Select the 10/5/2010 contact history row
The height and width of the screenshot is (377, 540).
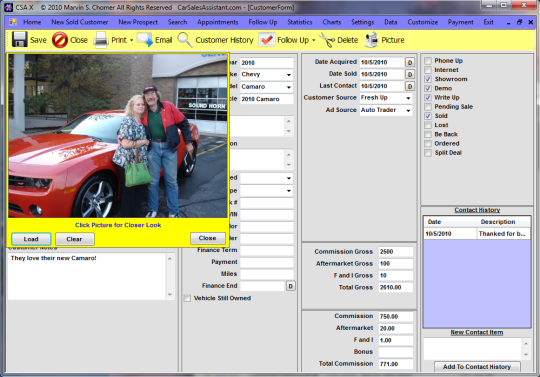coord(477,234)
